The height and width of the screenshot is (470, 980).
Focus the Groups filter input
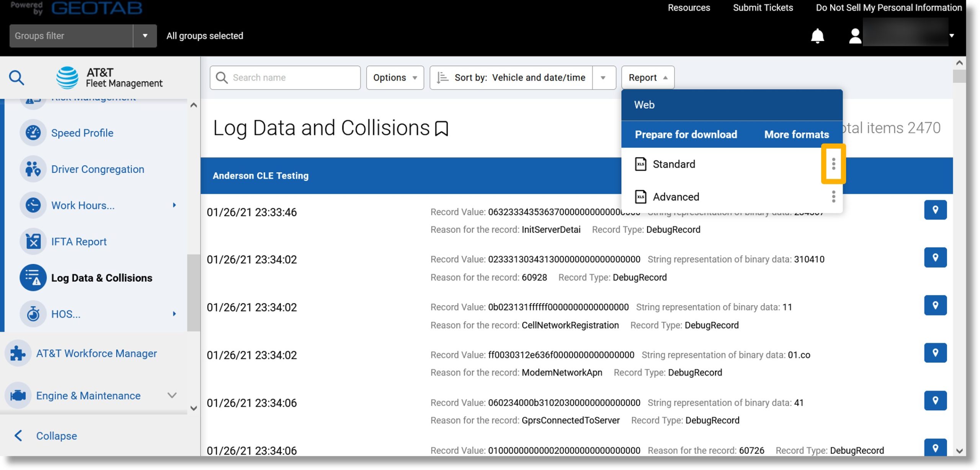[71, 36]
